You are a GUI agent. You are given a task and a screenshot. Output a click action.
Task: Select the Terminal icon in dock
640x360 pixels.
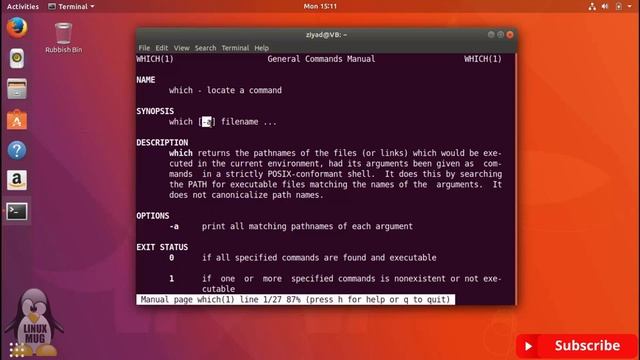pyautogui.click(x=17, y=211)
